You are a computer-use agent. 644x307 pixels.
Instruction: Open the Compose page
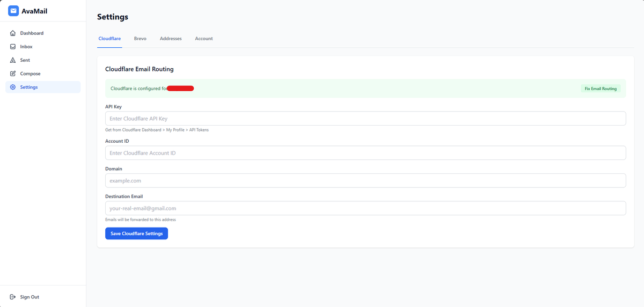(43, 74)
